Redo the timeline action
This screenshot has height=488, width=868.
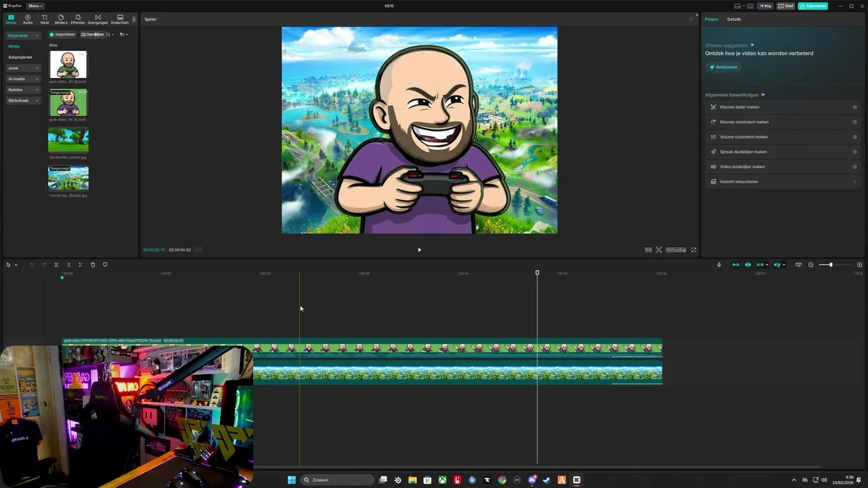click(44, 264)
